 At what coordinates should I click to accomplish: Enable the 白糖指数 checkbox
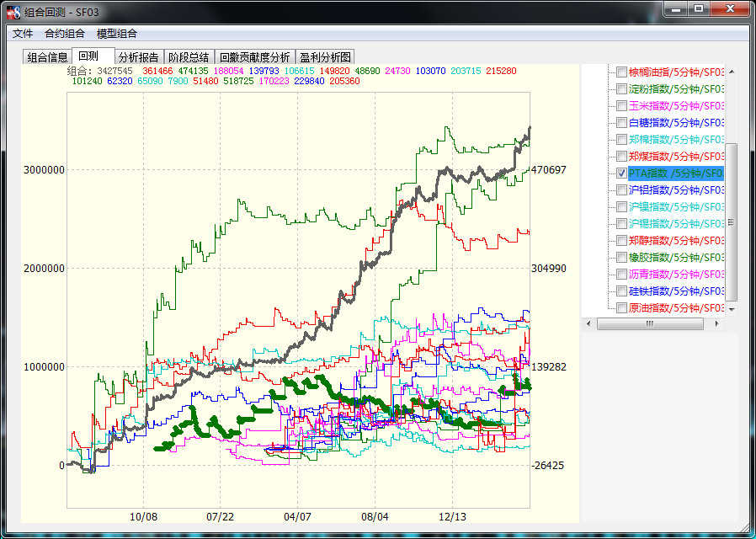(x=621, y=122)
